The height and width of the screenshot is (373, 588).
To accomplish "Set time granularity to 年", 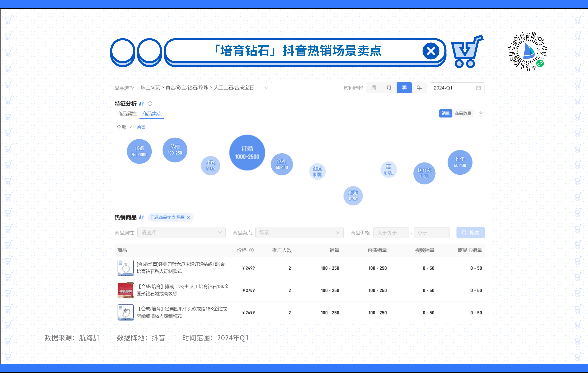I will [419, 88].
